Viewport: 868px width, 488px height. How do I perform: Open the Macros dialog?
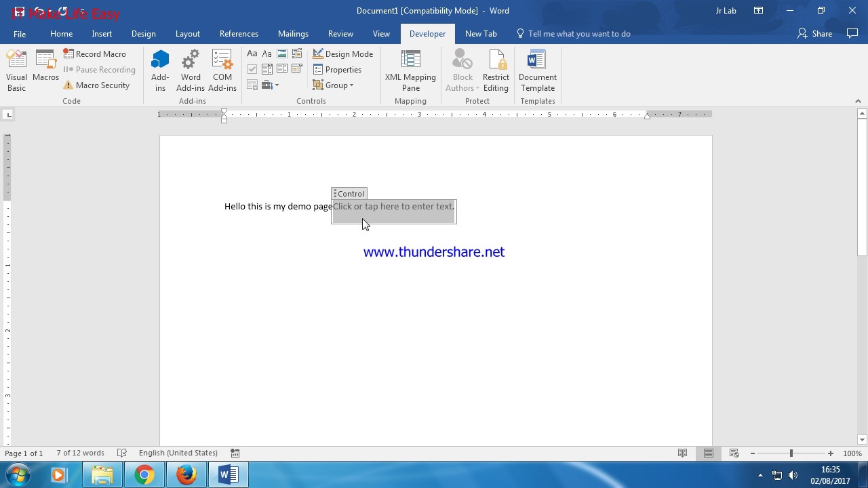point(45,66)
